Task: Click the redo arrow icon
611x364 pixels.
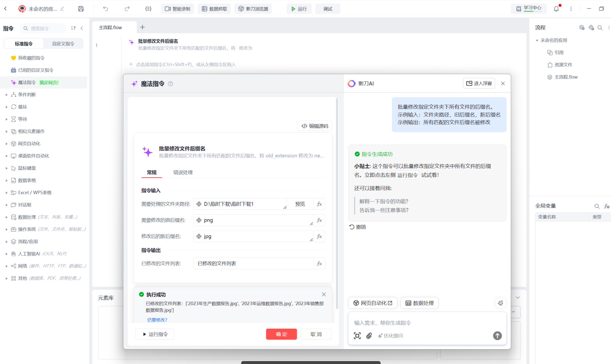Action: click(127, 9)
